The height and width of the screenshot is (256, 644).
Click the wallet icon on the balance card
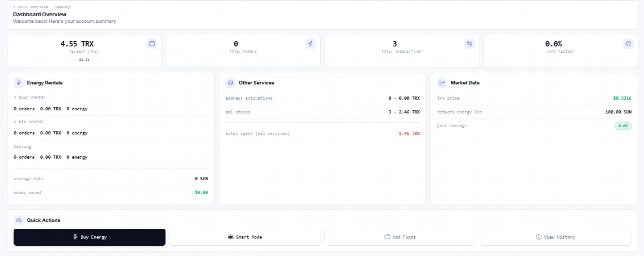pyautogui.click(x=152, y=43)
